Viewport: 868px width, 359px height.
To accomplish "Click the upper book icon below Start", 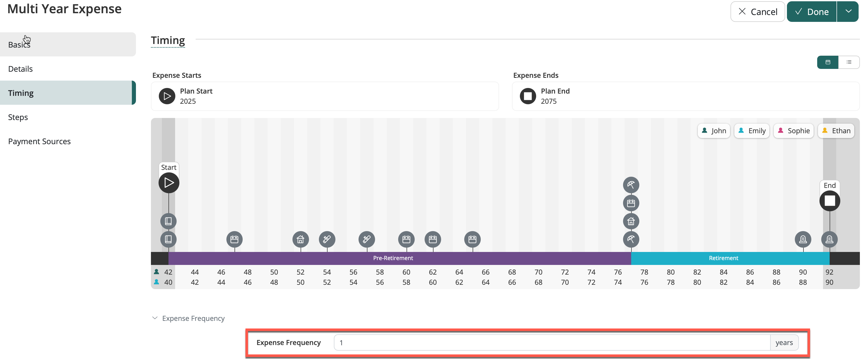I will [168, 221].
